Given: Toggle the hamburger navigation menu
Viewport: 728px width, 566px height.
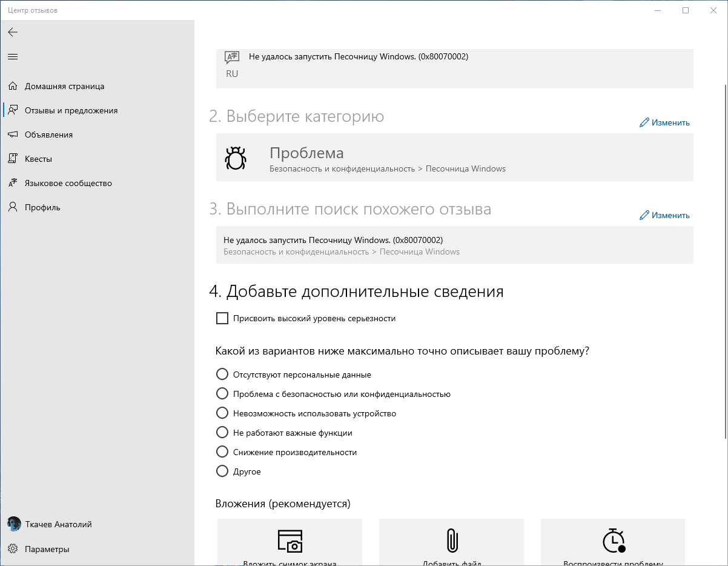Looking at the screenshot, I should tap(13, 56).
